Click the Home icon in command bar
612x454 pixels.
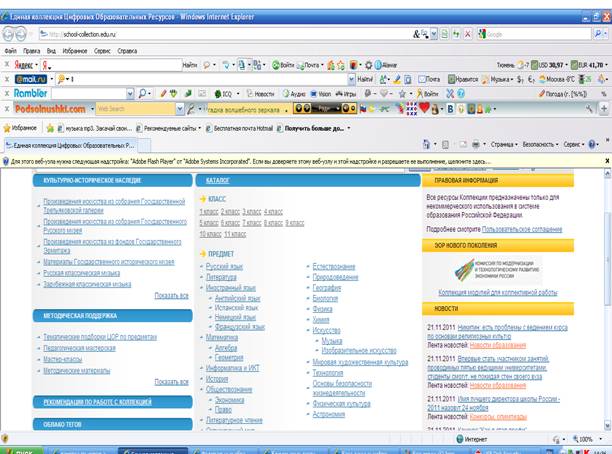[426, 144]
